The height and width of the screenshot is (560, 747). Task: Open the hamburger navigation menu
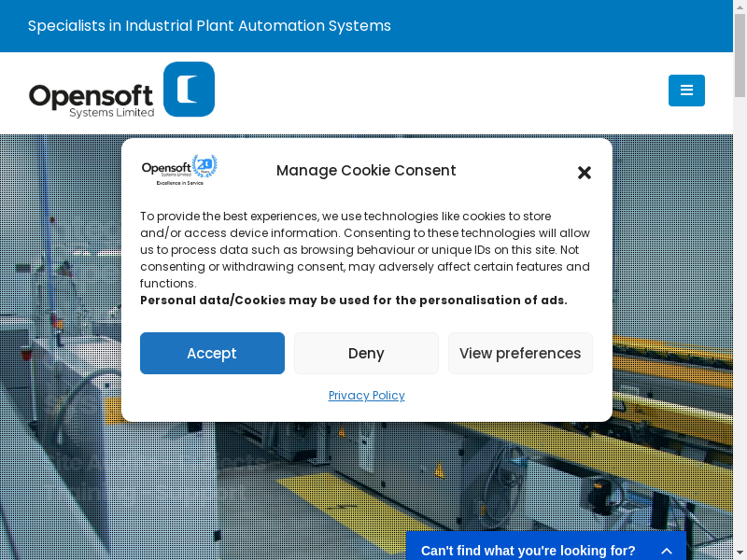click(686, 91)
